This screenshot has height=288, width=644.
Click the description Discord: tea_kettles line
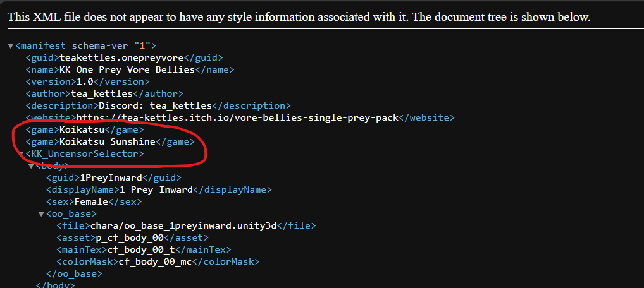click(158, 106)
